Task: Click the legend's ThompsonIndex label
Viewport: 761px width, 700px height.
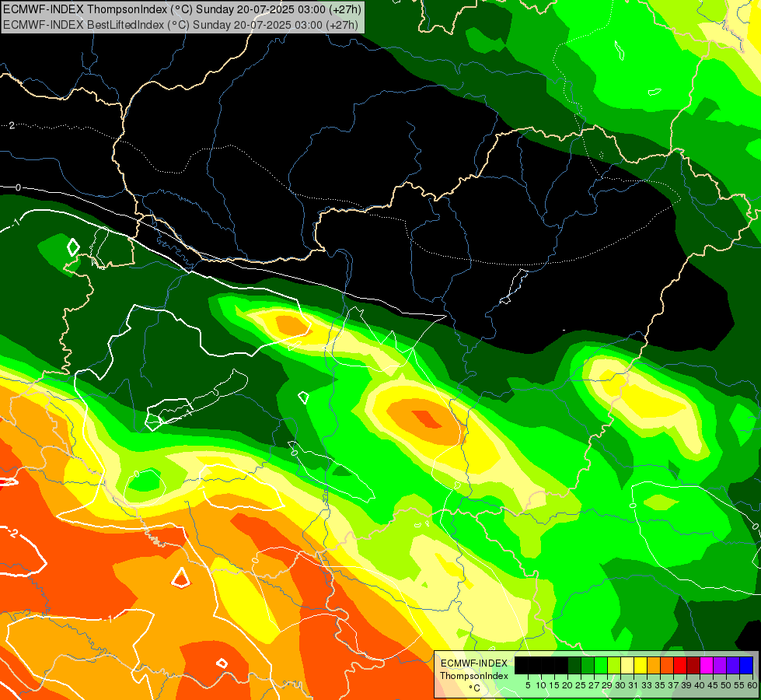Action: click(474, 676)
